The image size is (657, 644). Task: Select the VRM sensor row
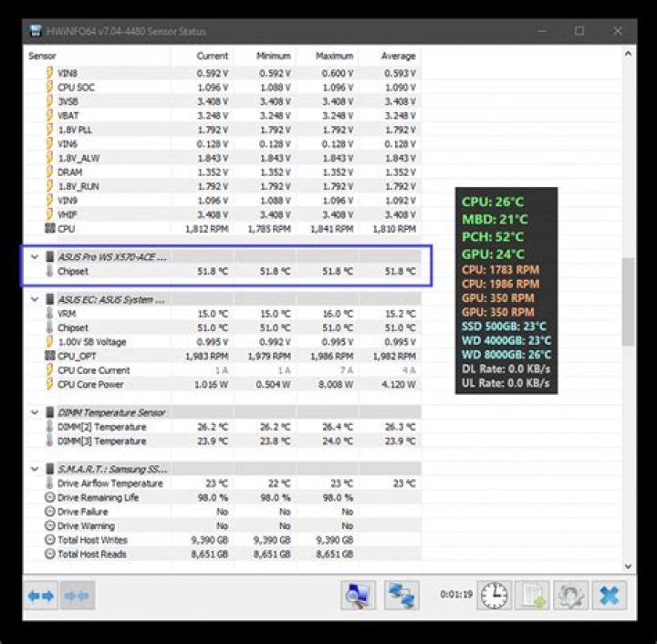(x=223, y=314)
